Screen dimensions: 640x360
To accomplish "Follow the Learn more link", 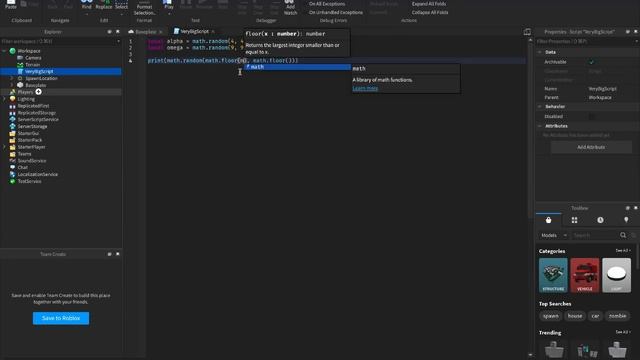I will 365,88.
